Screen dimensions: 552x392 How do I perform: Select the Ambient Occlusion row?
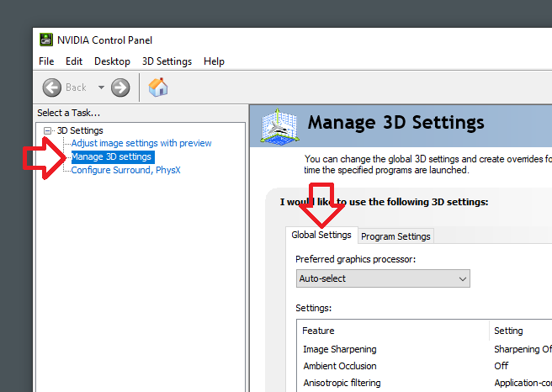(x=424, y=366)
